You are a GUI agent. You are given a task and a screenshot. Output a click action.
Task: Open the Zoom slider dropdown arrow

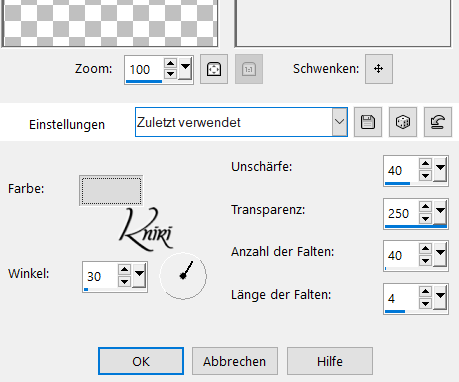click(x=185, y=68)
